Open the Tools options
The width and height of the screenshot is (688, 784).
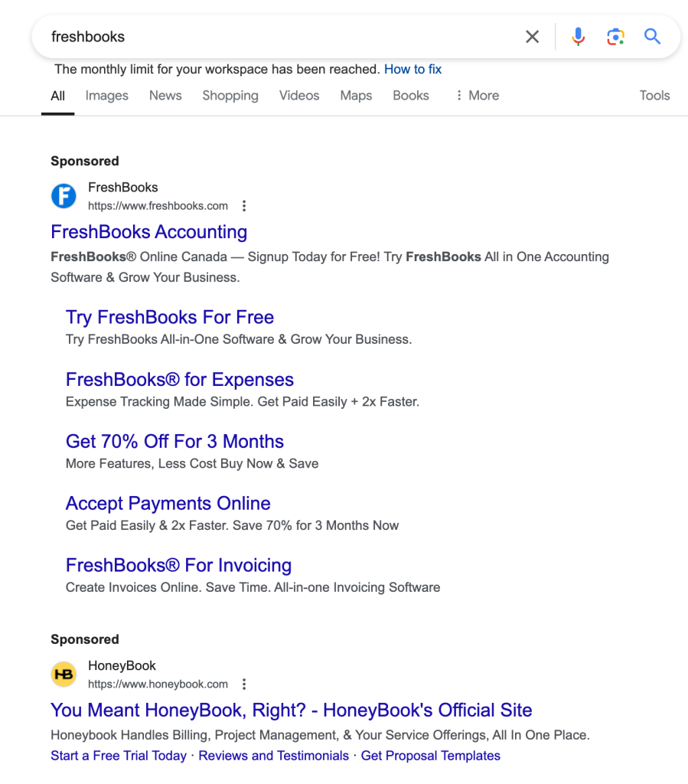pyautogui.click(x=654, y=95)
